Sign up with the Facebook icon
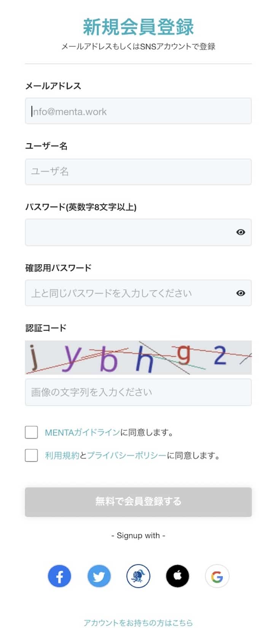This screenshot has width=274, height=644. pos(59,576)
